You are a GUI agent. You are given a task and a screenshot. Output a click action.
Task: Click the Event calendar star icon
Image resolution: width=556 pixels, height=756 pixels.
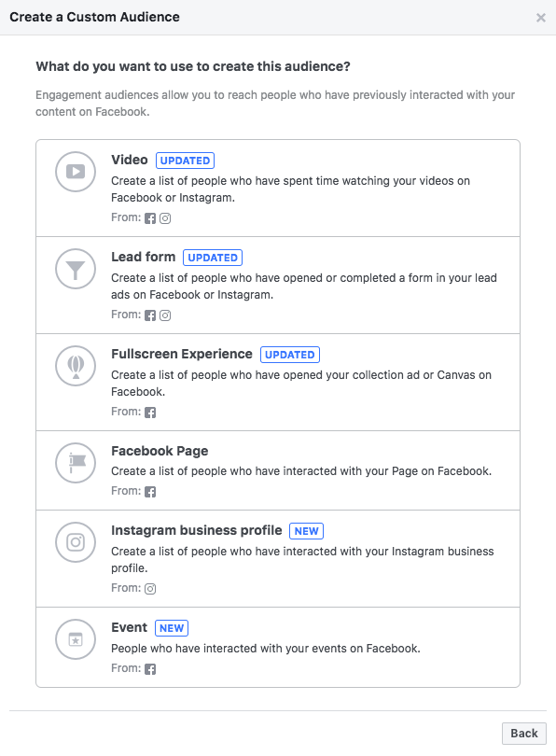pos(76,640)
